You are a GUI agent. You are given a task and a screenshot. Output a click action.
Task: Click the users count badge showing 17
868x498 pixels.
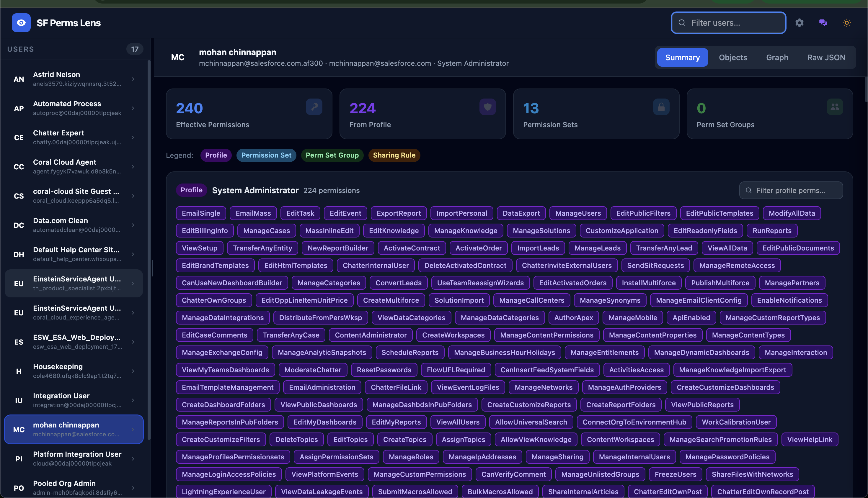coord(135,49)
